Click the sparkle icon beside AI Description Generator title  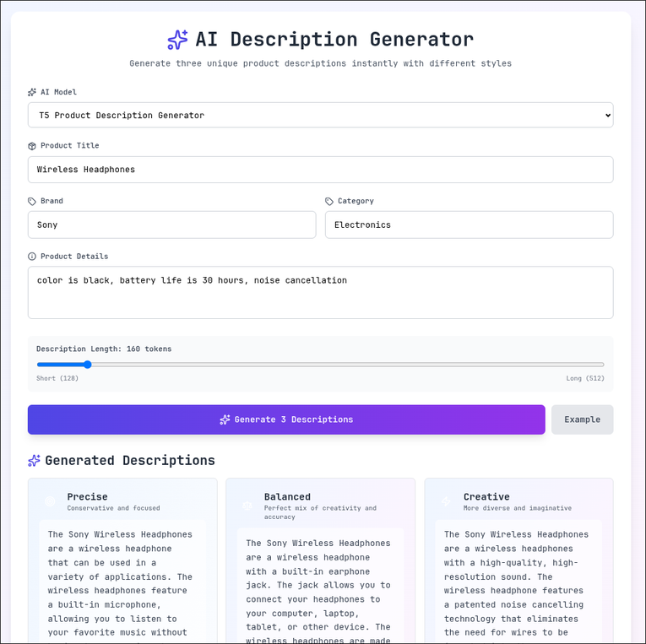click(177, 40)
